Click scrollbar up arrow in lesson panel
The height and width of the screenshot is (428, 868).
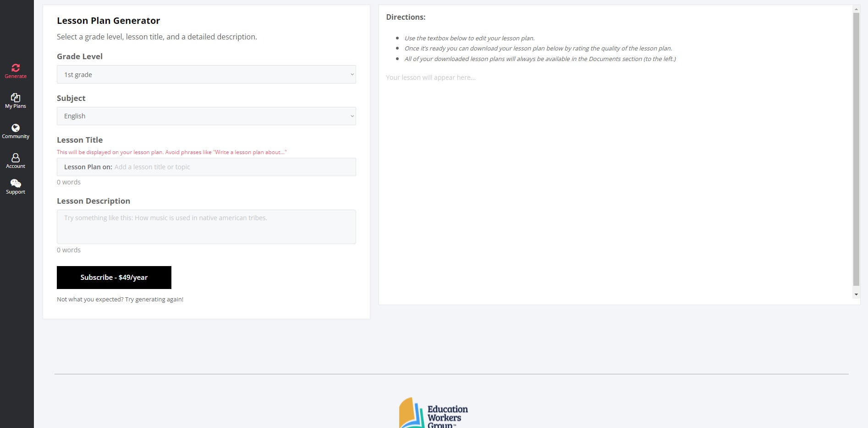(x=856, y=9)
